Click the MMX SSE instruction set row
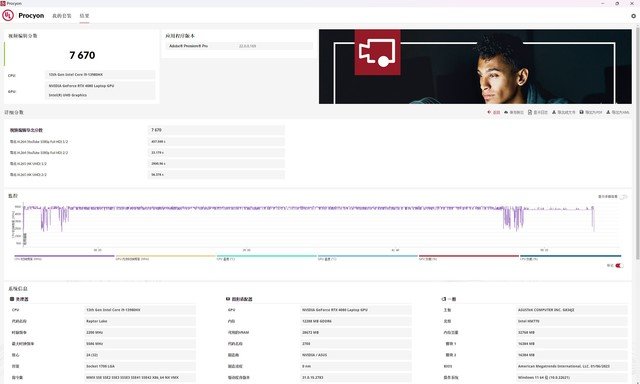Viewport: 640px width, 384px height. [x=139, y=377]
